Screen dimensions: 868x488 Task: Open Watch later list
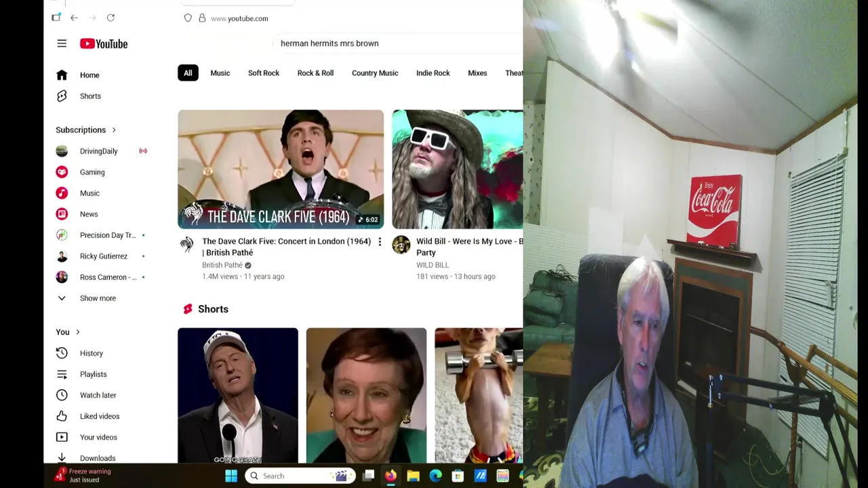(98, 395)
